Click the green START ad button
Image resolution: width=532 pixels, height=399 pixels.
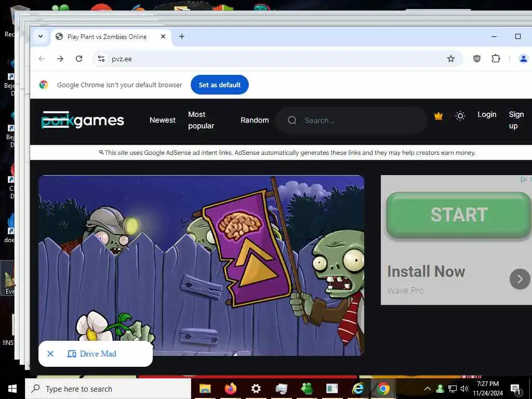tap(459, 215)
